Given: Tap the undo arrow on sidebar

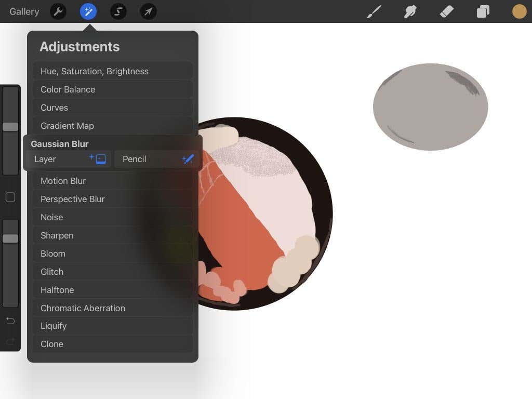Looking at the screenshot, I should (x=10, y=321).
